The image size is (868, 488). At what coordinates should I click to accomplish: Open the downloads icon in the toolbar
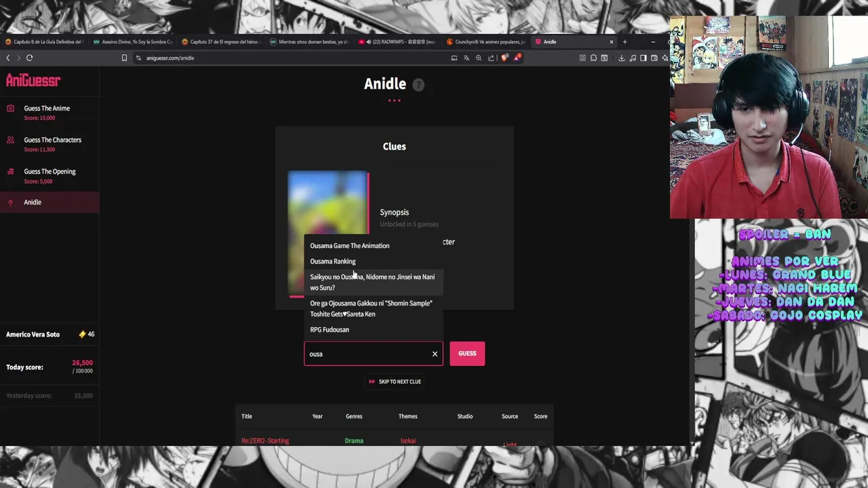[621, 58]
